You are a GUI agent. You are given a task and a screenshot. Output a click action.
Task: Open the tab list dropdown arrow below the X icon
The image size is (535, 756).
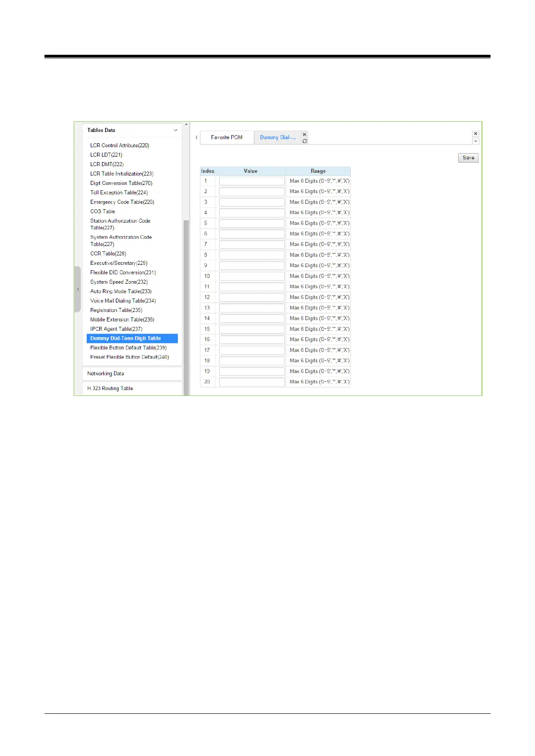coord(476,141)
